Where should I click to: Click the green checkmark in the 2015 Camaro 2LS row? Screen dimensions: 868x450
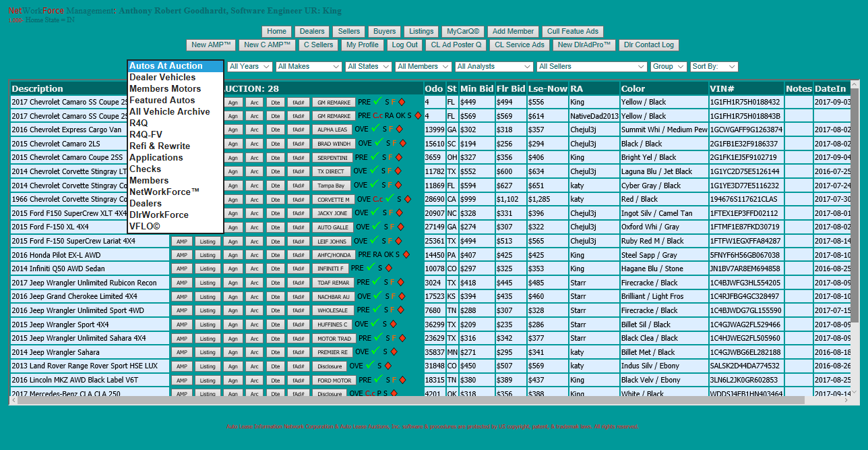point(377,143)
